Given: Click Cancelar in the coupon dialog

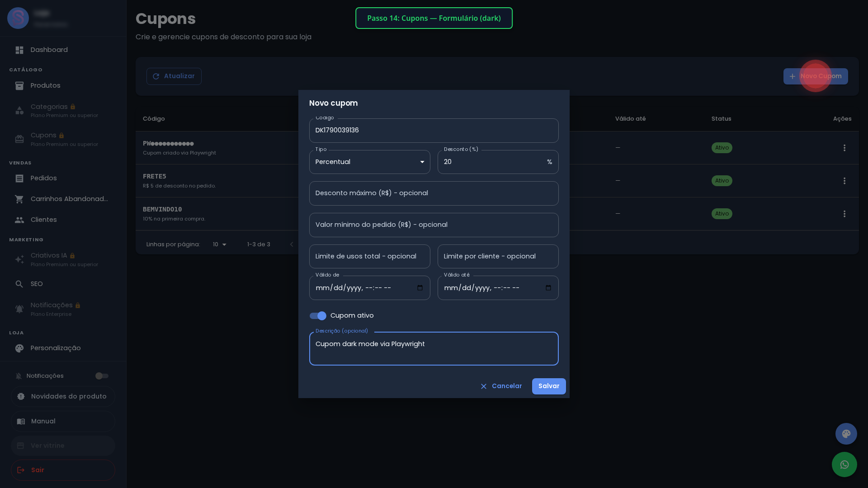Looking at the screenshot, I should [x=501, y=386].
